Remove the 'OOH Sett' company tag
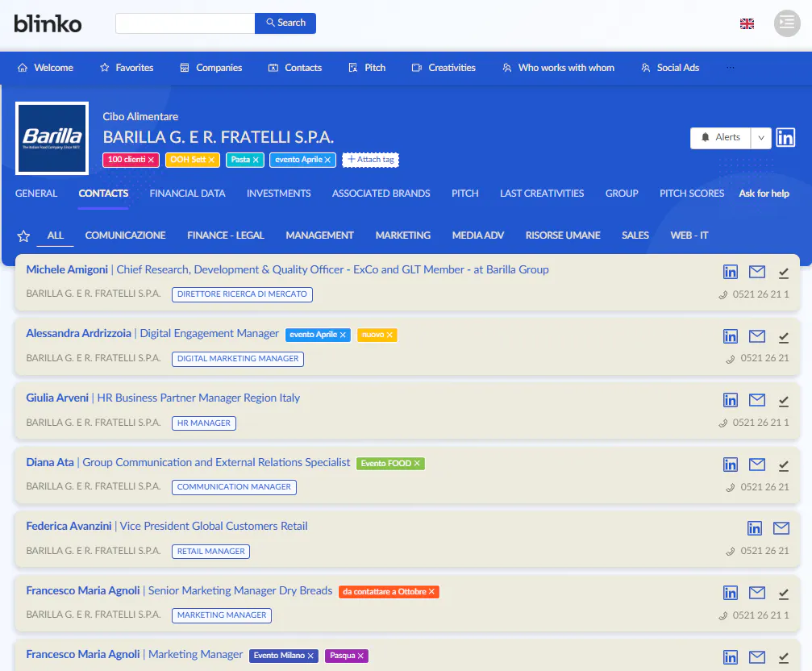Viewport: 812px width, 671px height. click(x=211, y=160)
